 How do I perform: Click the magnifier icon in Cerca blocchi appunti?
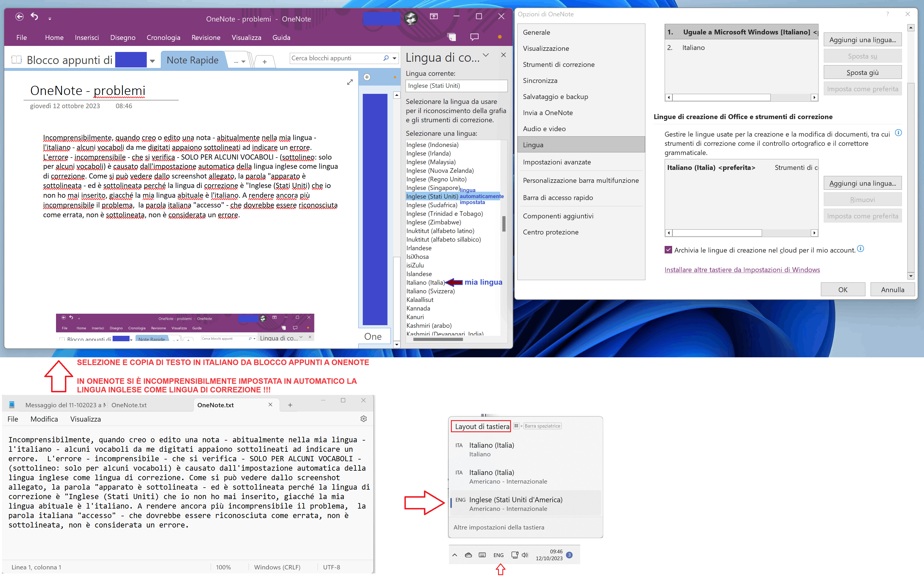[x=386, y=58]
